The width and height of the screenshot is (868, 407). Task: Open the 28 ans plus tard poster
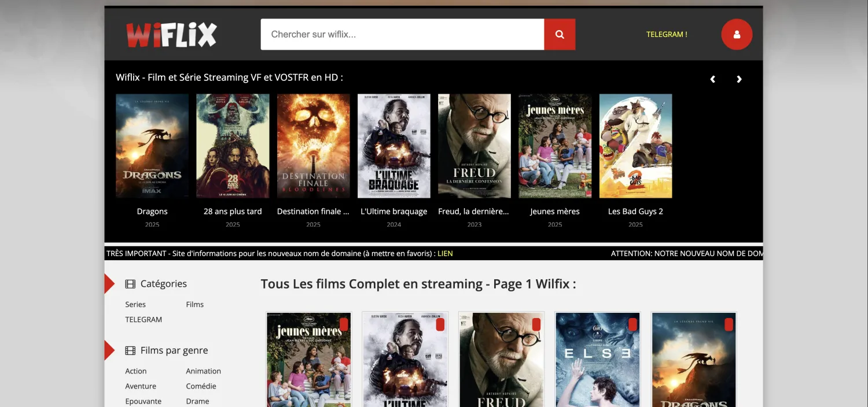(x=233, y=146)
